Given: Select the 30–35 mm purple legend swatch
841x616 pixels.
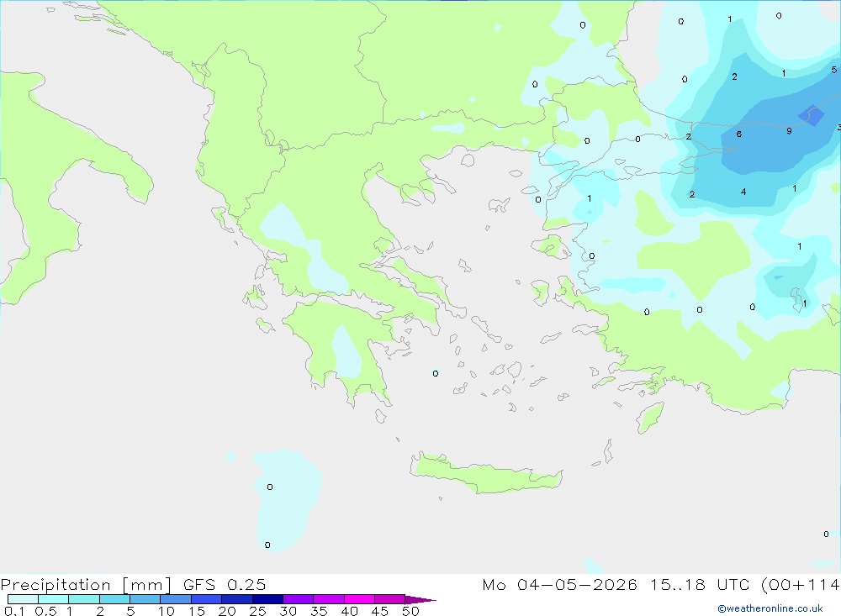Looking at the screenshot, I should tap(299, 599).
